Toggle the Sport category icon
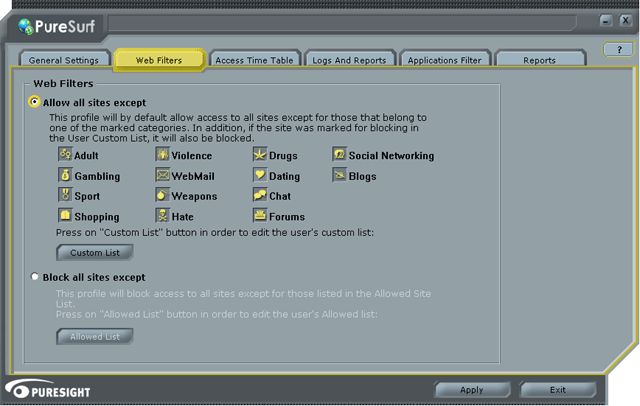Image resolution: width=640 pixels, height=406 pixels. pyautogui.click(x=65, y=195)
